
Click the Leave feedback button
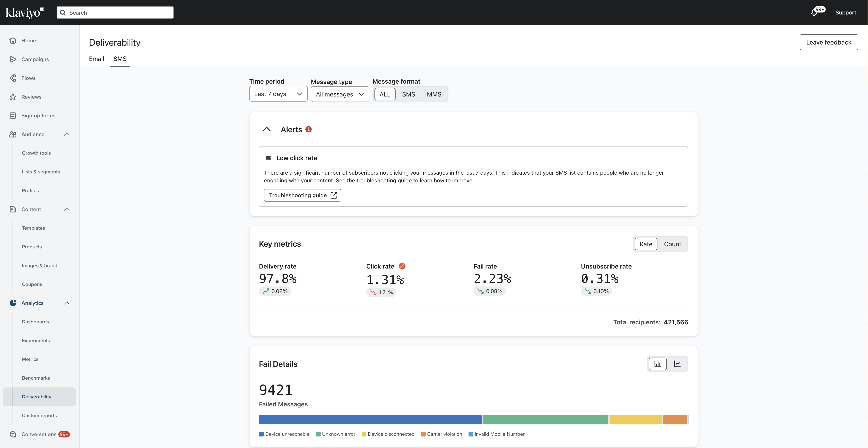pyautogui.click(x=829, y=42)
